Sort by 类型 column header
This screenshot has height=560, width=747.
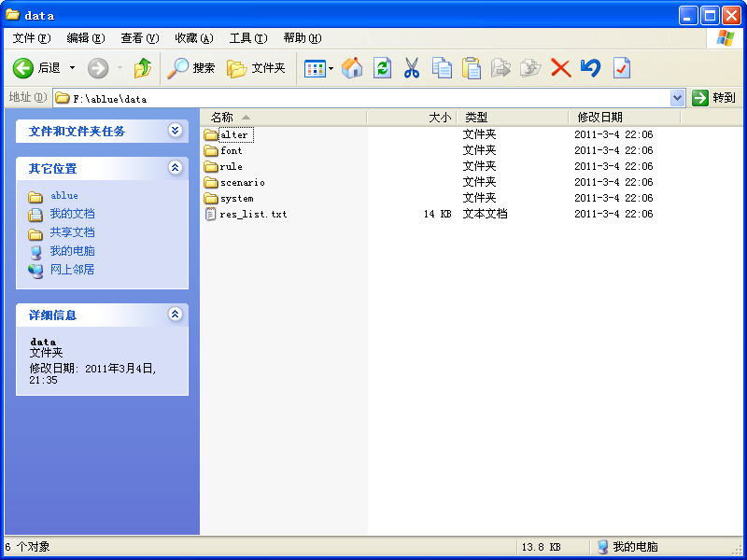click(513, 118)
